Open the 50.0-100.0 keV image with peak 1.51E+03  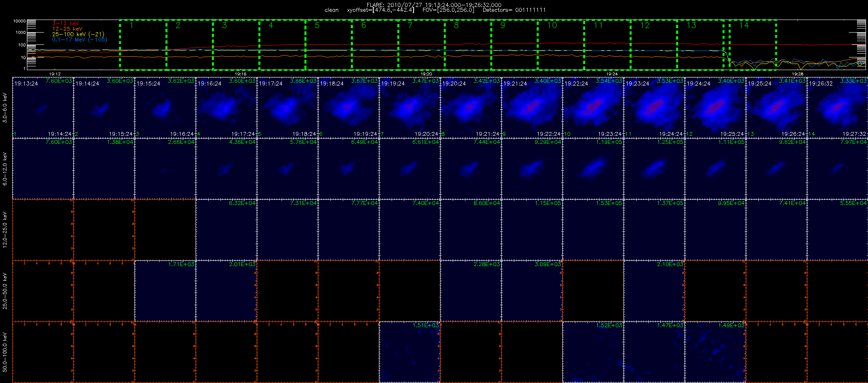pos(410,352)
